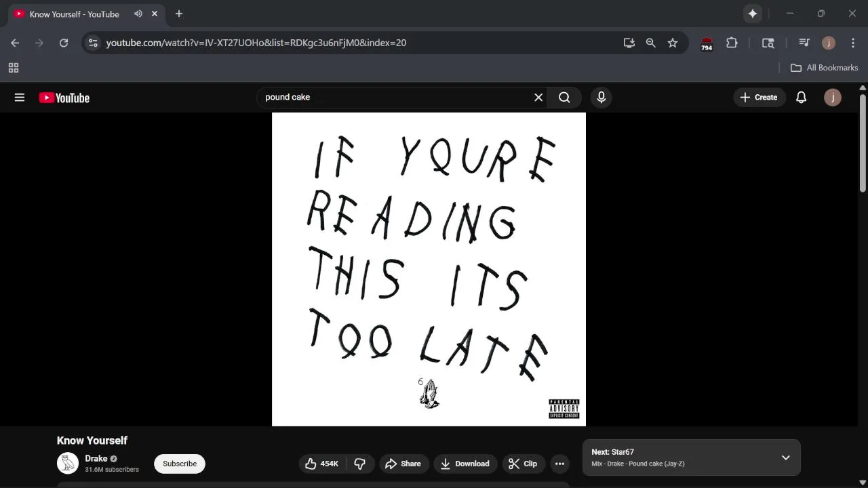This screenshot has width=868, height=488.
Task: Click the Know Yourself video title
Action: (92, 441)
